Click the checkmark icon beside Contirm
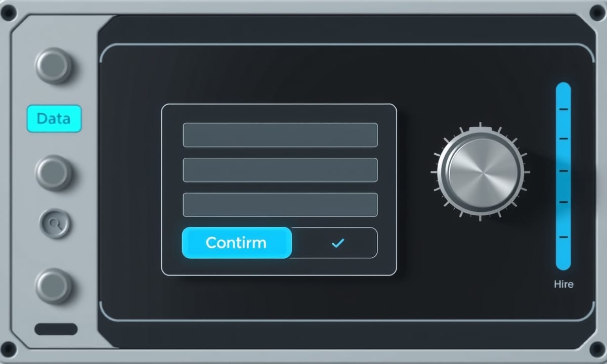Screen dimensions: 607x364 click(x=337, y=243)
